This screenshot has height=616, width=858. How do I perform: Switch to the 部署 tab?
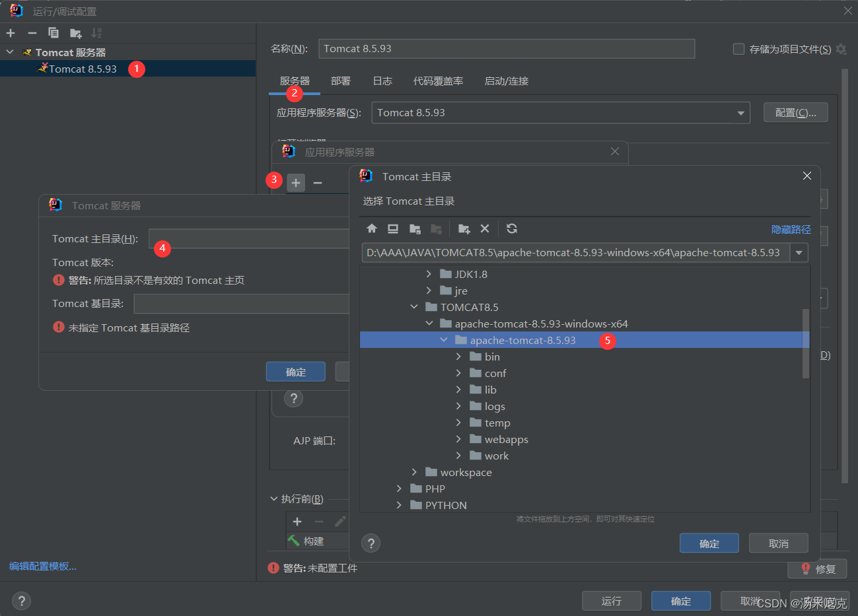click(x=341, y=81)
